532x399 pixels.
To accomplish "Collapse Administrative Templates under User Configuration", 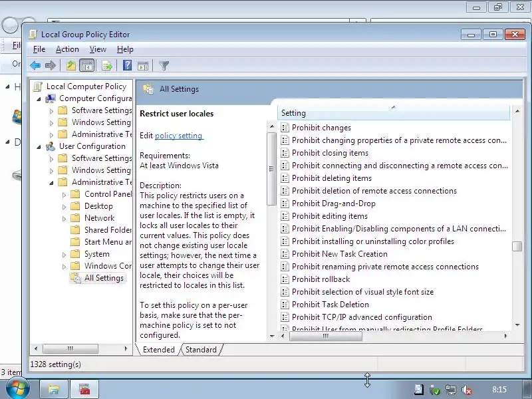I will click(x=51, y=183).
